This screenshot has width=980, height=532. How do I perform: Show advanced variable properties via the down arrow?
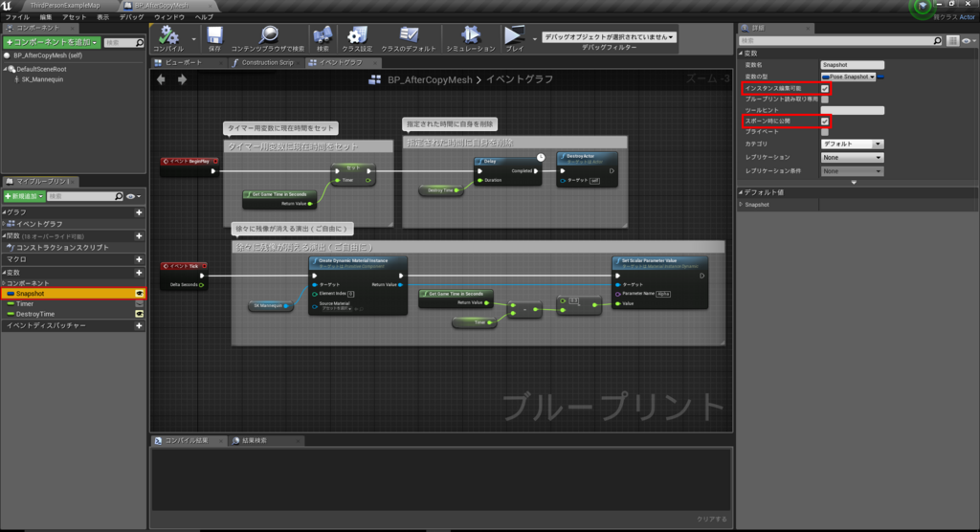coord(854,182)
